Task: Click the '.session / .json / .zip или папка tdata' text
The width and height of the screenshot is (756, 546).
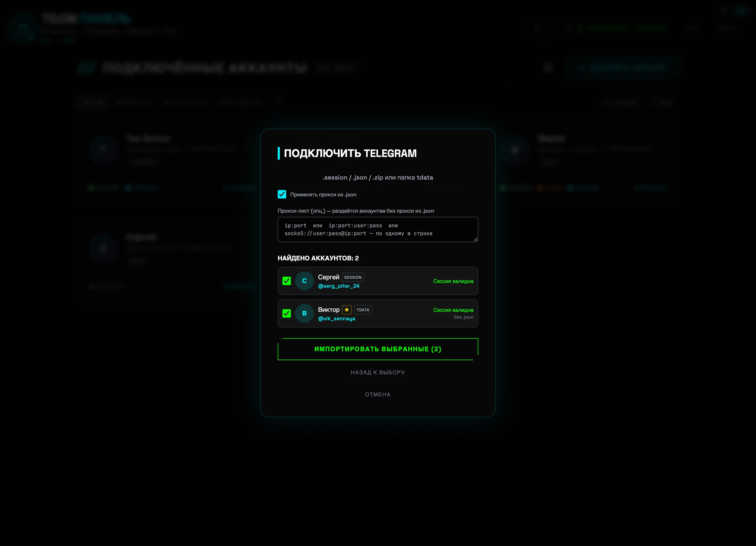Action: (378, 177)
